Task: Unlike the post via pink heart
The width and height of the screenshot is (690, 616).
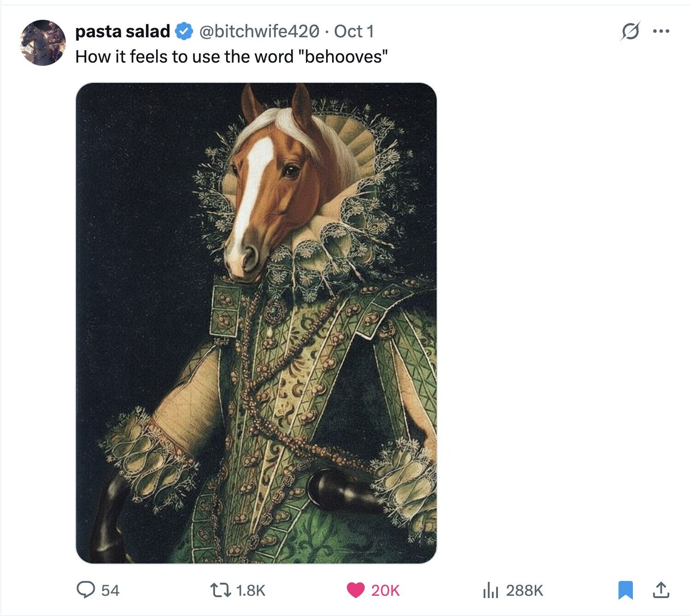Action: pyautogui.click(x=356, y=590)
